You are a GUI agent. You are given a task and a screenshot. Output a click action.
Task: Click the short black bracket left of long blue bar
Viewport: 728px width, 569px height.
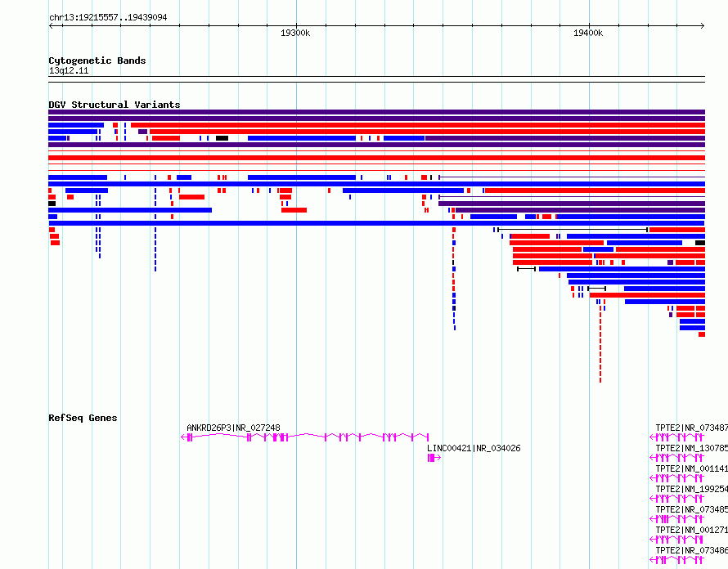click(527, 269)
